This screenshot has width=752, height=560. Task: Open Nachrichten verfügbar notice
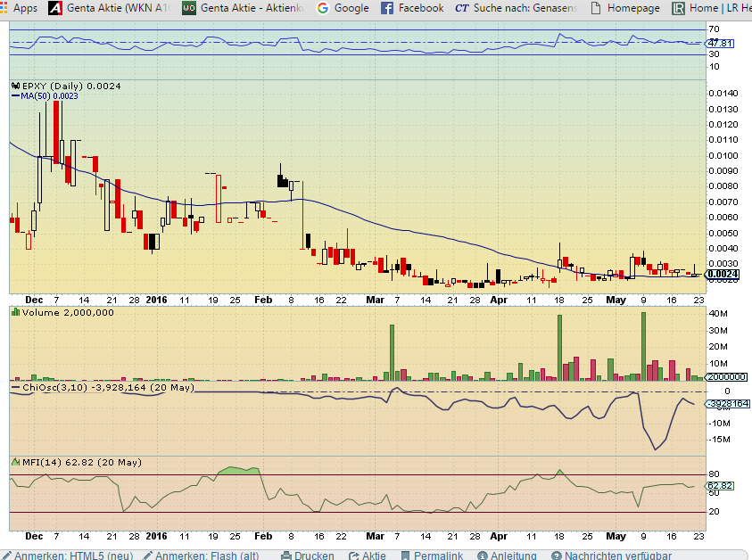point(617,556)
